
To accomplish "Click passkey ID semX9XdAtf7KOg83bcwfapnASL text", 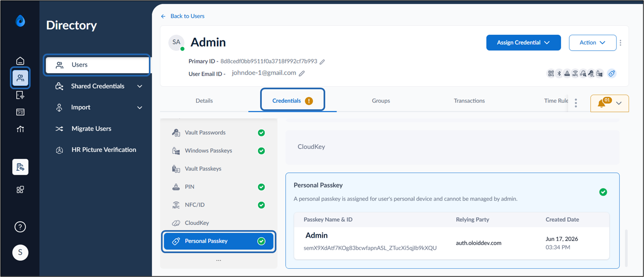I will 370,248.
